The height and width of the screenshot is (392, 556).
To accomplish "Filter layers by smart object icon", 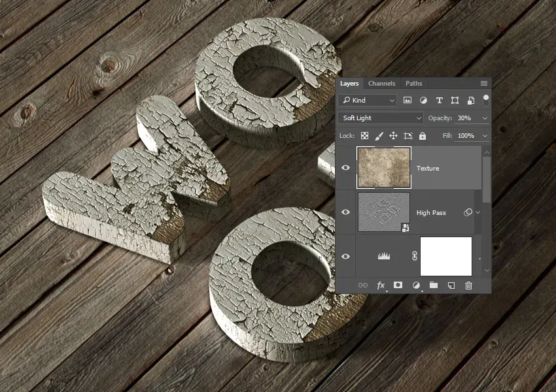I will pyautogui.click(x=470, y=100).
